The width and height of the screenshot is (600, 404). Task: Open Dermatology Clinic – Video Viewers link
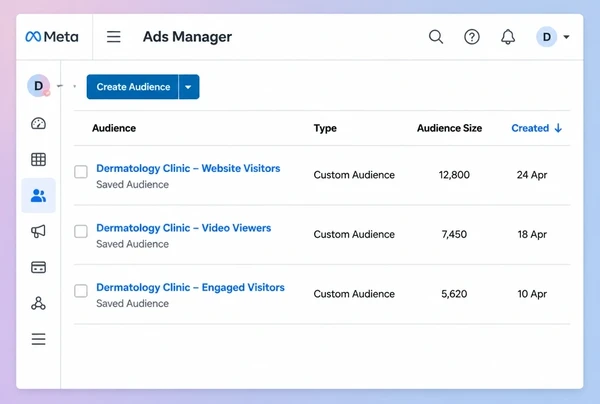coord(184,228)
